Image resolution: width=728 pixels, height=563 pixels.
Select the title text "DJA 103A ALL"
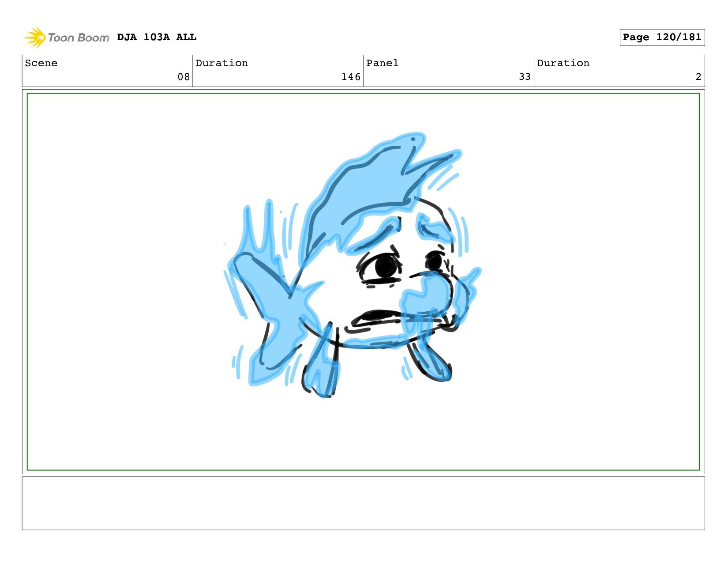point(157,37)
